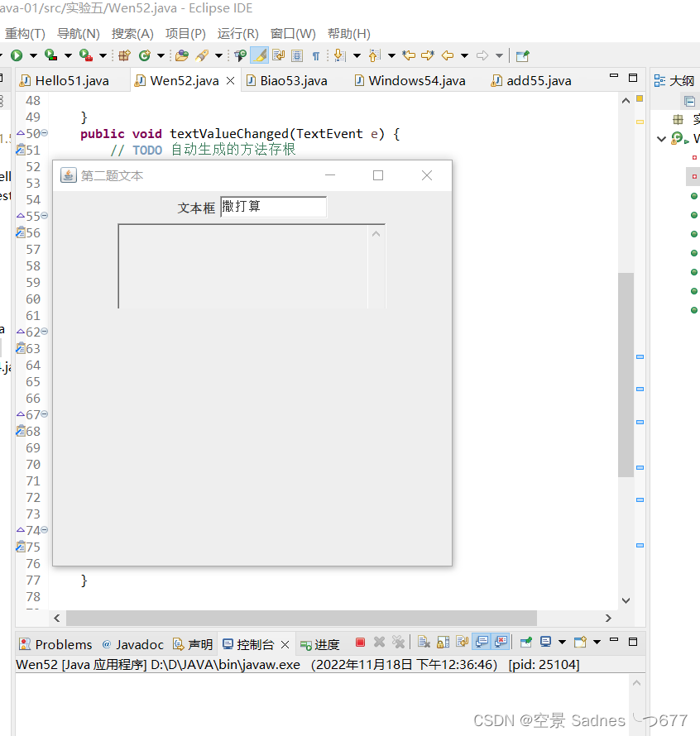Open a new console using the console icon

[579, 643]
